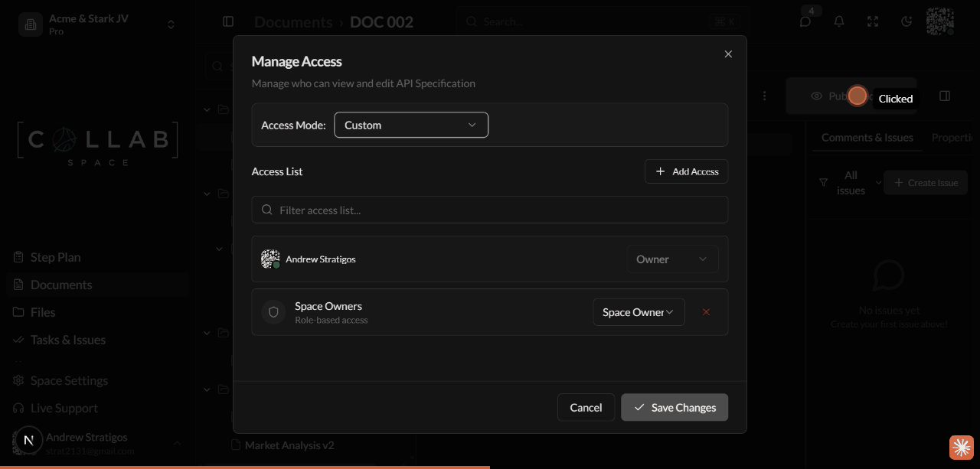Open Files in the sidebar
This screenshot has width=980, height=469.
[x=96, y=312]
